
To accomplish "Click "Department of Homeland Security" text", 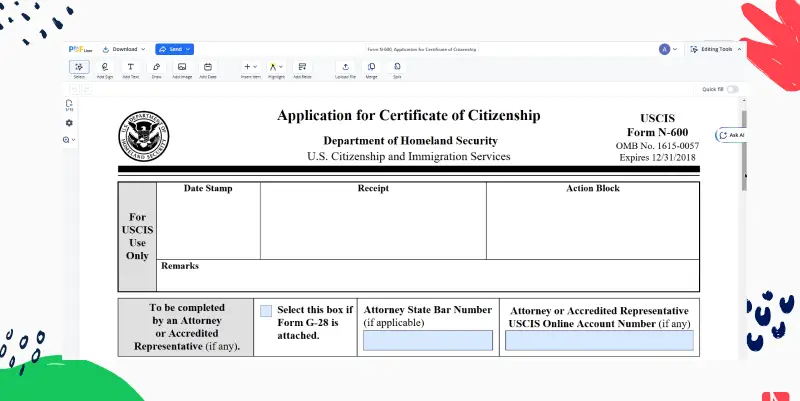I will click(410, 141).
